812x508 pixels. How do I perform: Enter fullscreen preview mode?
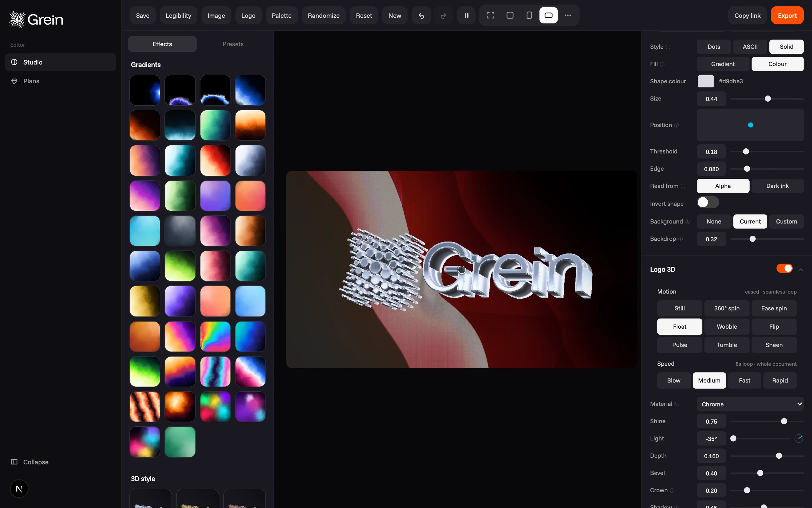[491, 15]
